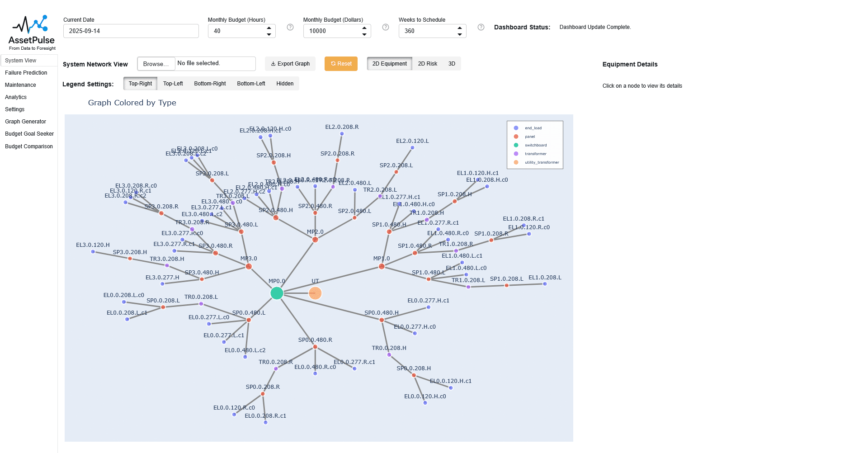The image size is (868, 453).
Task: Select the MP2.0 panel node
Action: point(315,240)
